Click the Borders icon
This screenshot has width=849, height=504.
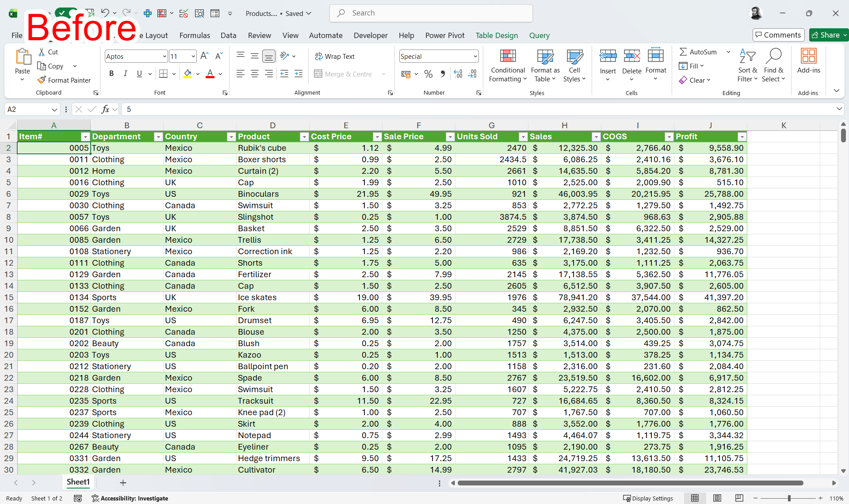tap(163, 74)
